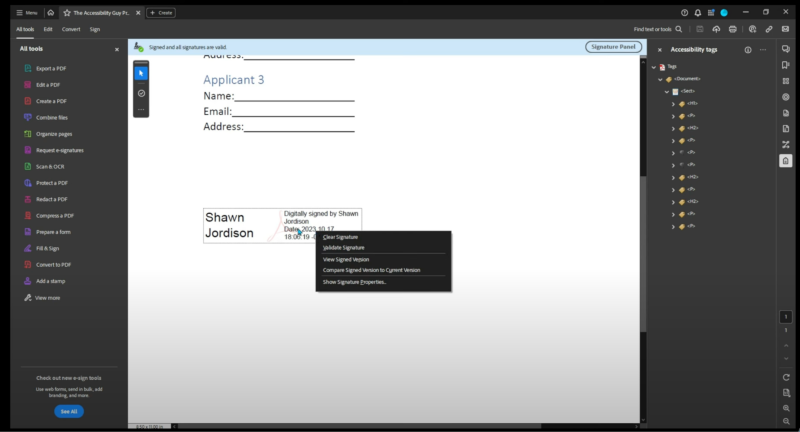The width and height of the screenshot is (800, 432).
Task: Expand the <H1> tag in the tree
Action: tap(673, 103)
